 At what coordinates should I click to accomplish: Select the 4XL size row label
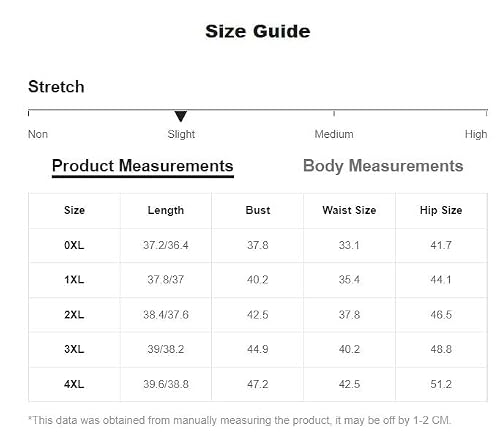coord(74,384)
